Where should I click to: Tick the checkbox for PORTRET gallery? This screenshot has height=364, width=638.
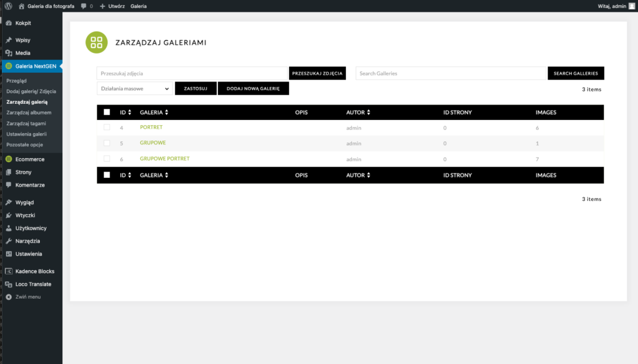[107, 128]
